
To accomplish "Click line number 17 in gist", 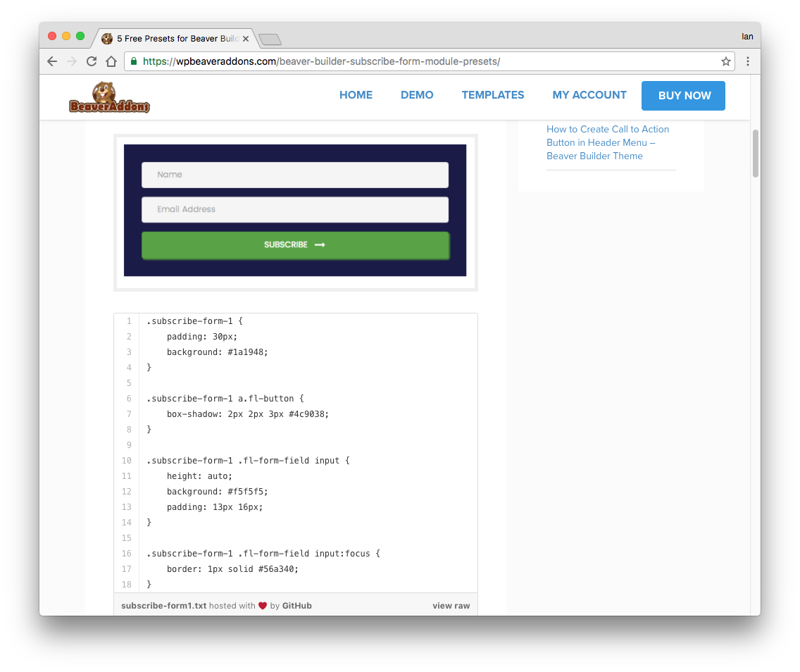I will 127,569.
